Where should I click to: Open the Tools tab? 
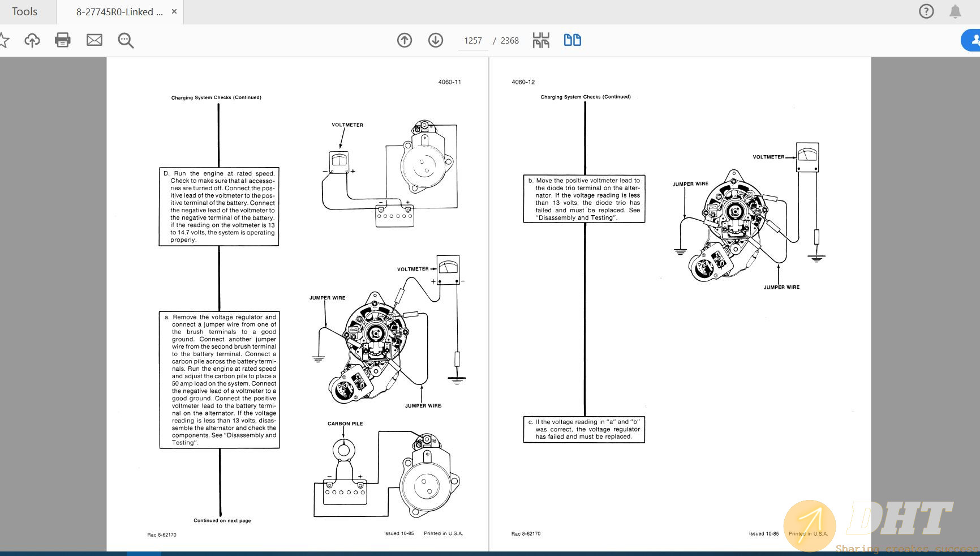pyautogui.click(x=24, y=12)
